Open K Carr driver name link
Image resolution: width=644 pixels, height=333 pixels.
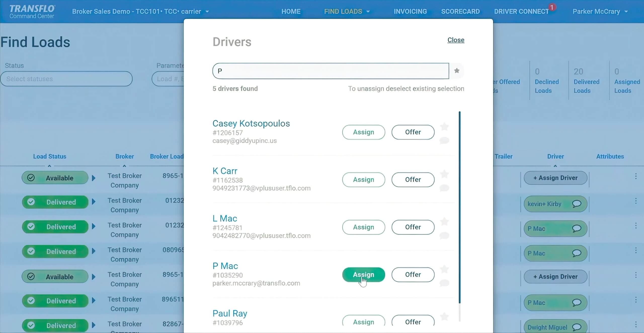(x=225, y=171)
